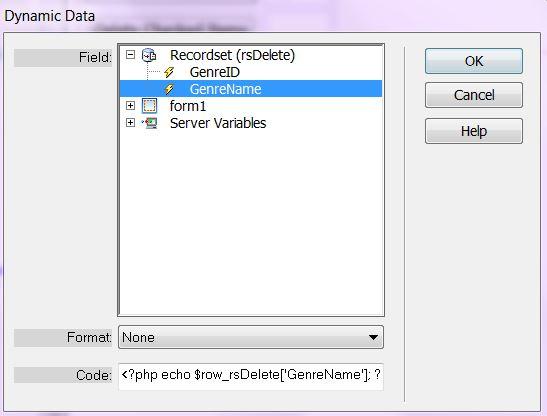Viewport: 547px width, 416px height.
Task: Click the GenreID lightning bolt icon
Action: (169, 72)
